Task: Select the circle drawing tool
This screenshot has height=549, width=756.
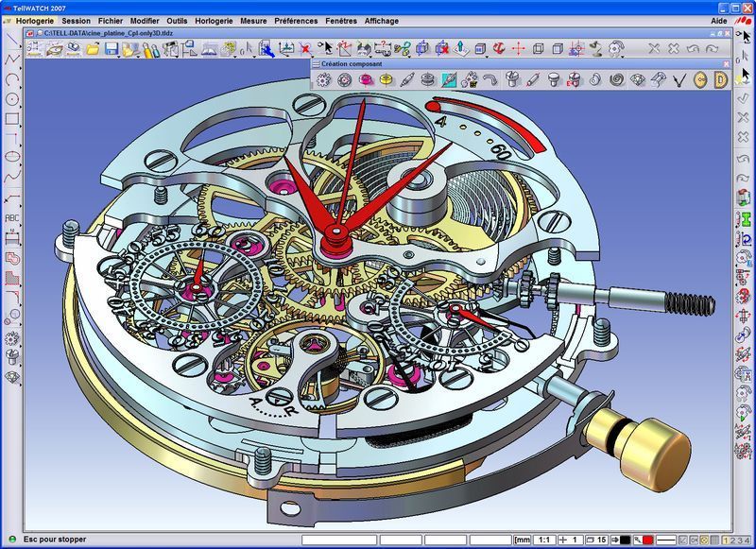Action: pos(11,99)
